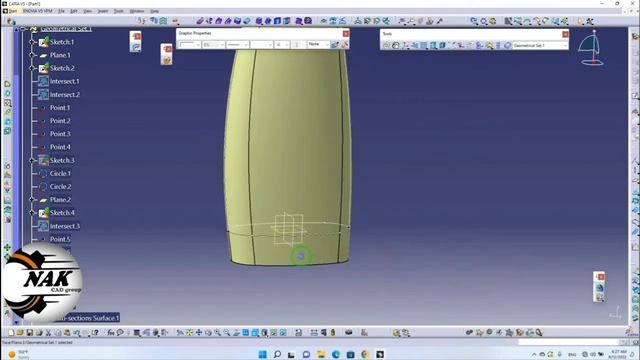The height and width of the screenshot is (360, 640).
Task: Select the Zoom In magnifier icon
Action: [x=218, y=333]
